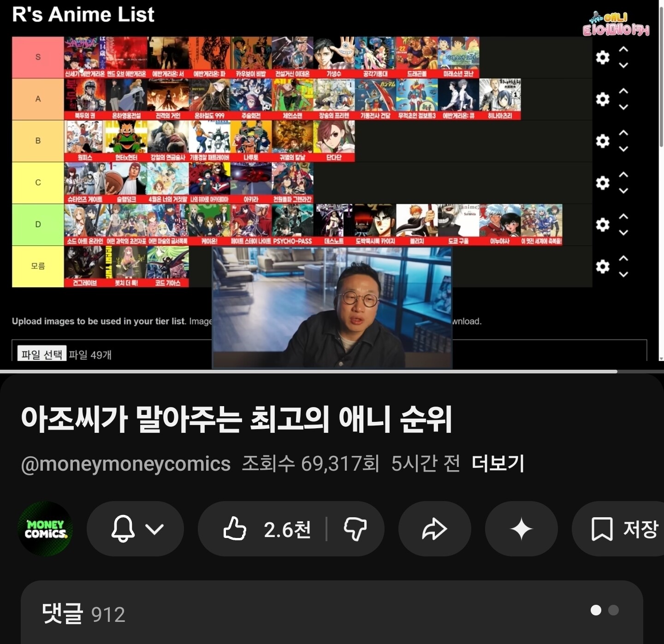Select 북두의 권 thumbnail in A tier
The width and height of the screenshot is (664, 644).
pos(85,99)
